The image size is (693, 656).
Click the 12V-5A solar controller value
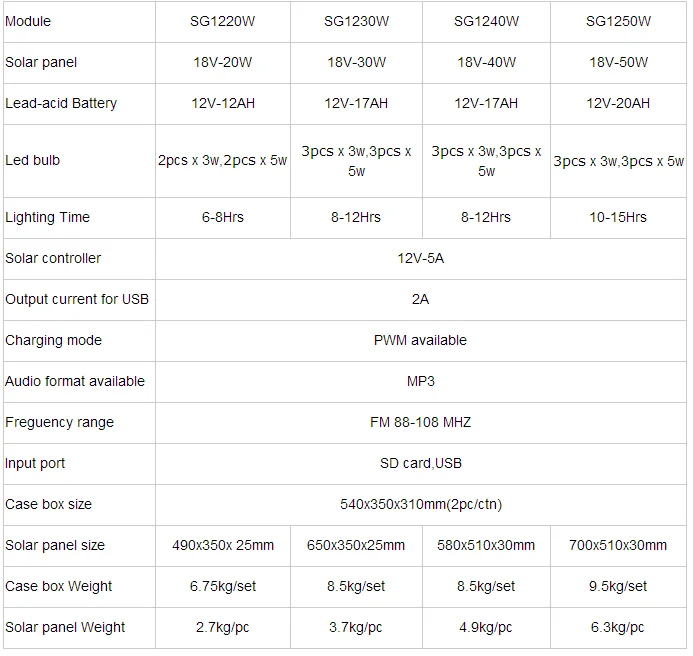point(420,259)
